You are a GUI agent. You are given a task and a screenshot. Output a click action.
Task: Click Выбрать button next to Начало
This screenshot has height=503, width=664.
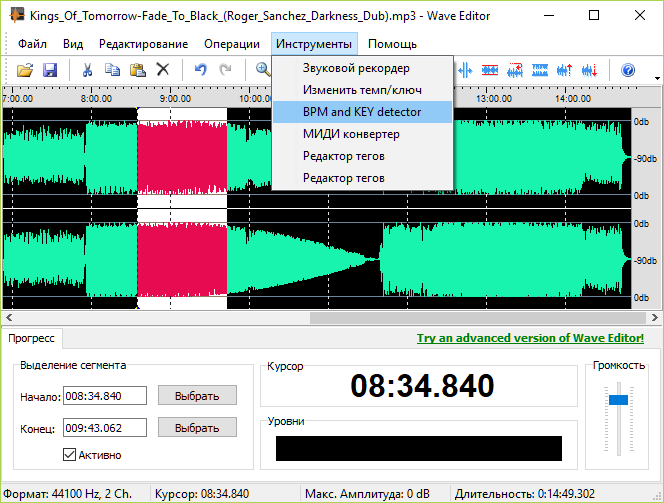tap(197, 395)
